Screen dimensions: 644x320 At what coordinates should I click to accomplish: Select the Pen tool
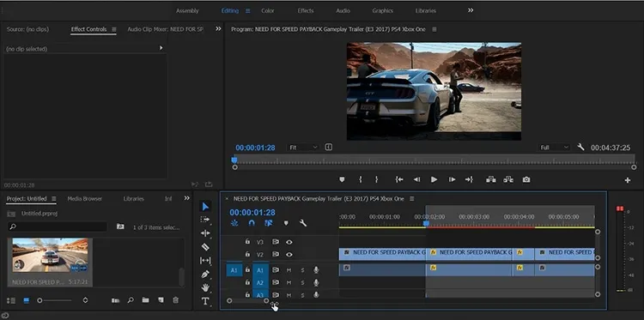205,274
